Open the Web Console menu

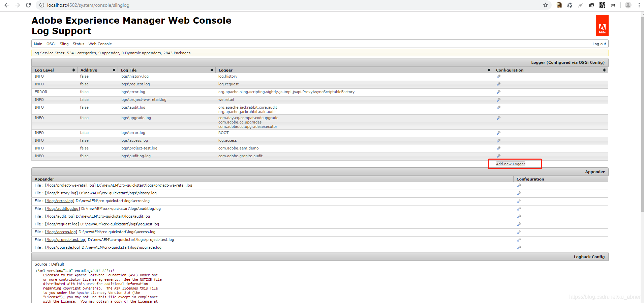[x=100, y=44]
